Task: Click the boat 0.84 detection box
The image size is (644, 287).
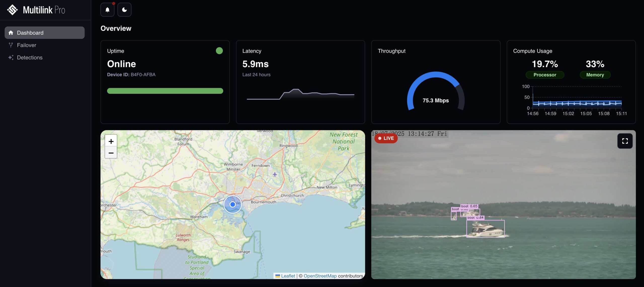Action: click(x=486, y=229)
